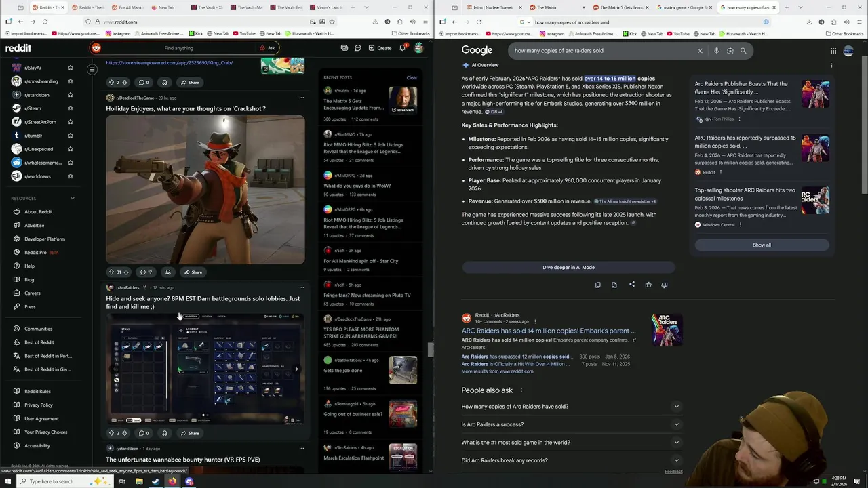
Task: Open Reddit home via reddit logo
Action: [18, 48]
